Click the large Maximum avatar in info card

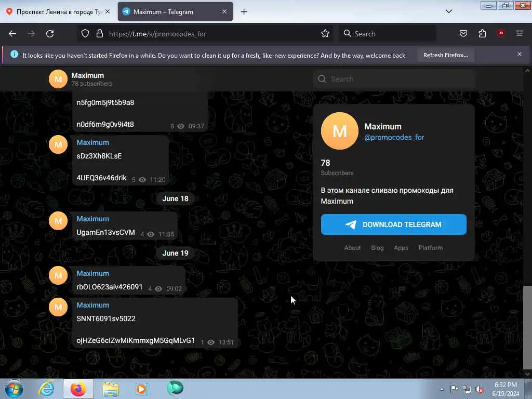click(x=340, y=131)
